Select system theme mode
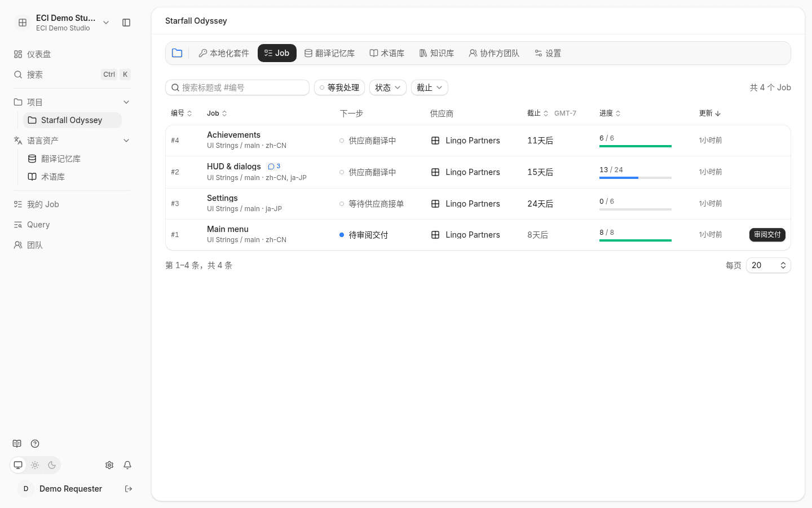 [18, 465]
